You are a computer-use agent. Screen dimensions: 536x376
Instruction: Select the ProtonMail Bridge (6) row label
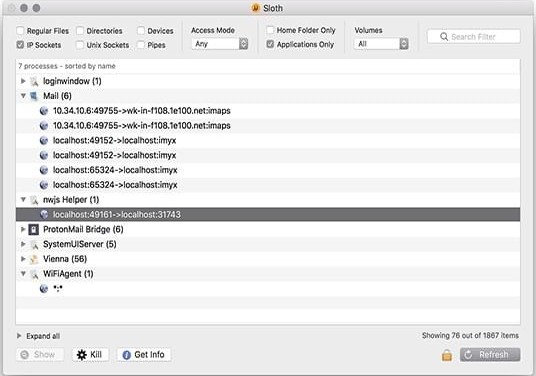point(83,229)
